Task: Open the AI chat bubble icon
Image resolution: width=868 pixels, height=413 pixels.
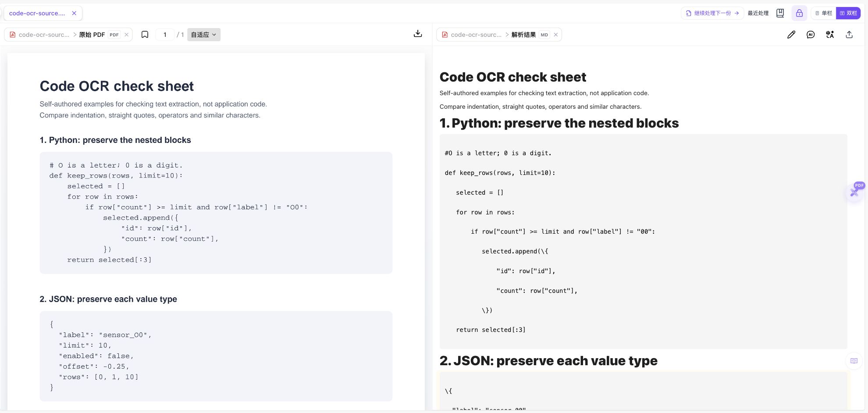Action: click(x=811, y=35)
